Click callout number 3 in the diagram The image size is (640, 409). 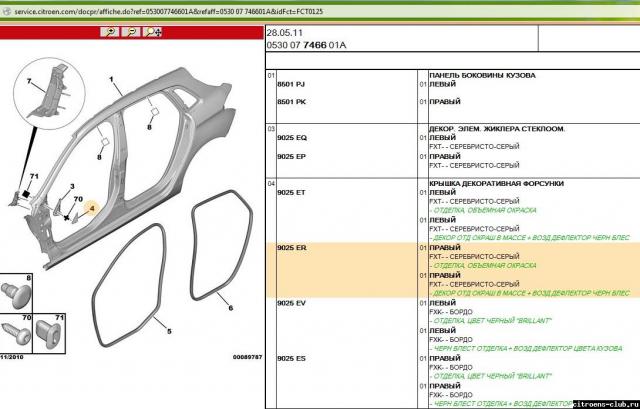pyautogui.click(x=72, y=187)
